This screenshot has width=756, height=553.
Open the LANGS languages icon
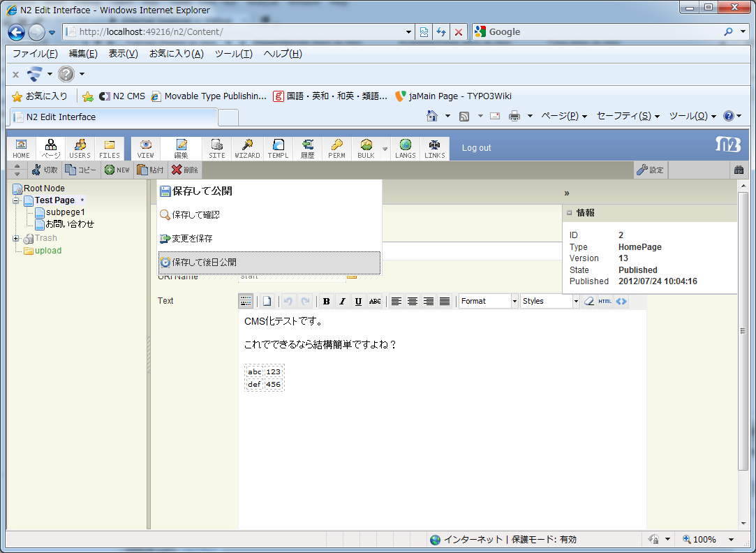(x=406, y=149)
